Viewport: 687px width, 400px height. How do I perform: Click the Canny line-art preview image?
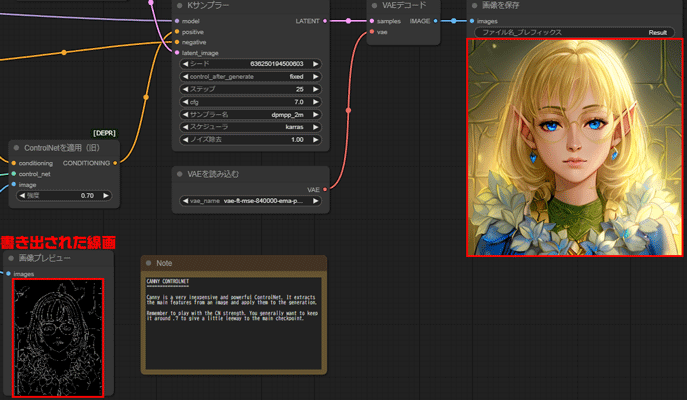click(x=58, y=338)
